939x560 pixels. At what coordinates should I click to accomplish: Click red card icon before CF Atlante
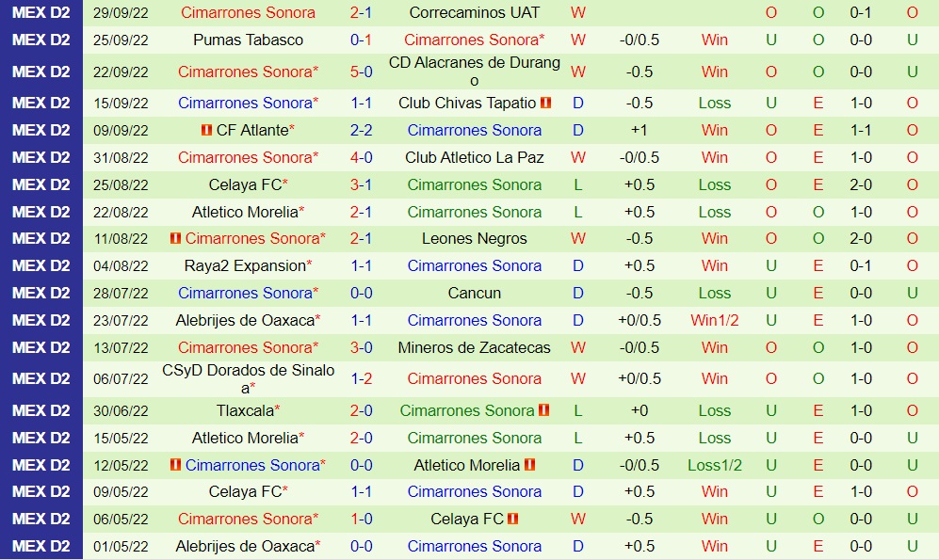[206, 131]
